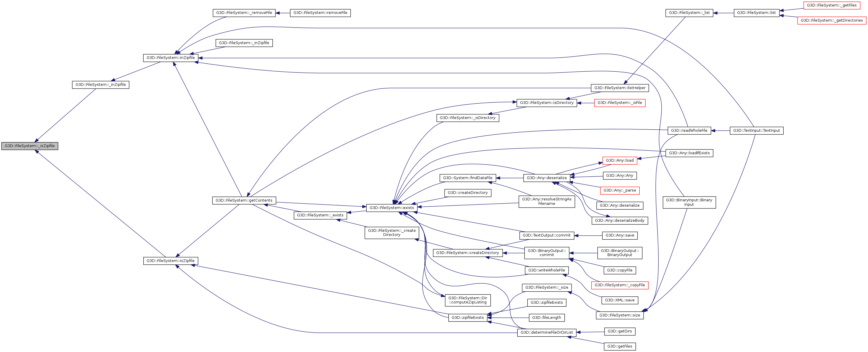Select the G3D::determineFileOrDirList node
The image size is (868, 352).
pyautogui.click(x=547, y=332)
